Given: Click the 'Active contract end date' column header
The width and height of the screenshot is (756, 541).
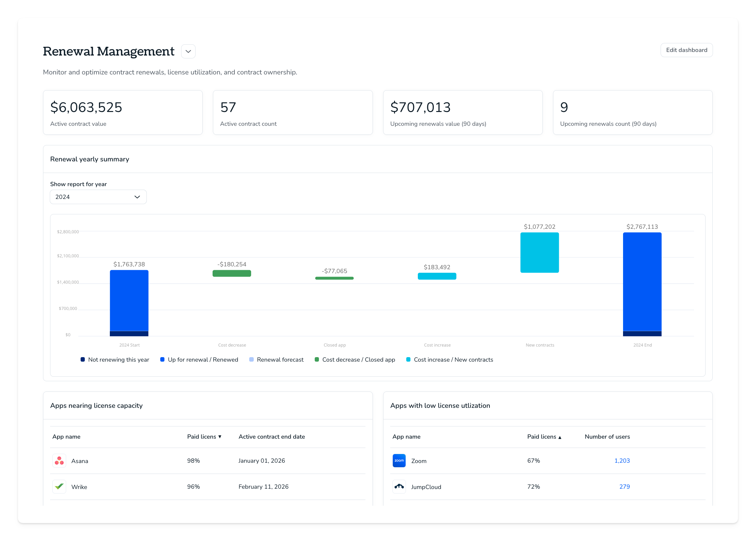Looking at the screenshot, I should pos(272,437).
